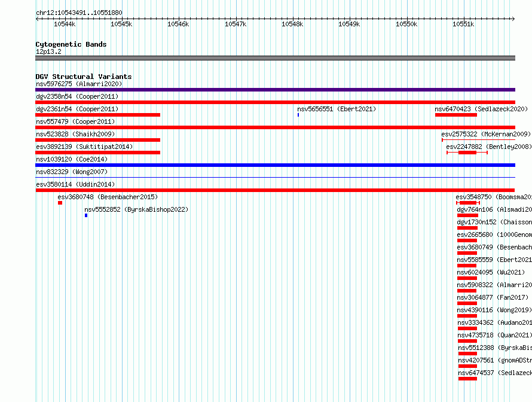Click nsv1039120 (Coe2014) label
This screenshot has height=402, width=532.
click(x=72, y=159)
